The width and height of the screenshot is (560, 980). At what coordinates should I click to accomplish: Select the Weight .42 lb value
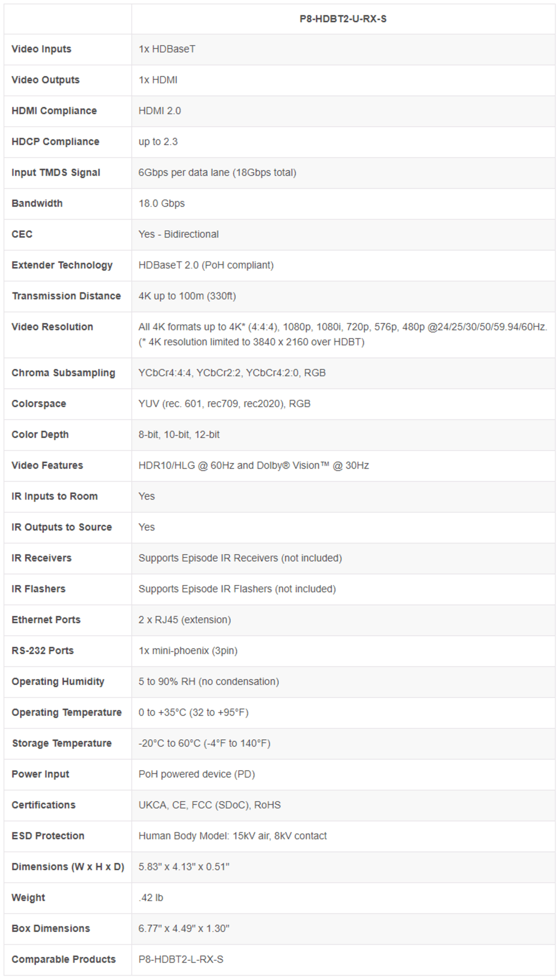[151, 898]
